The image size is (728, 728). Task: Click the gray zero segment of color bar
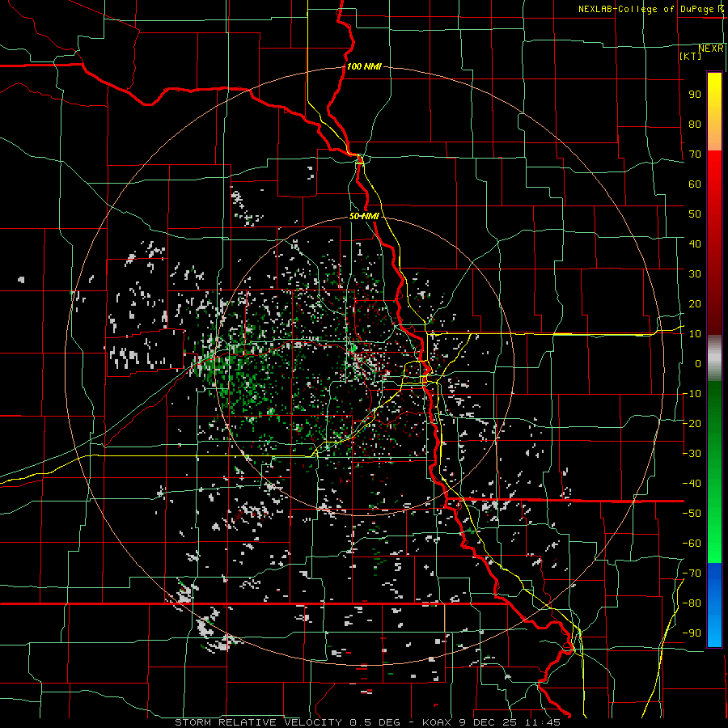(714, 358)
